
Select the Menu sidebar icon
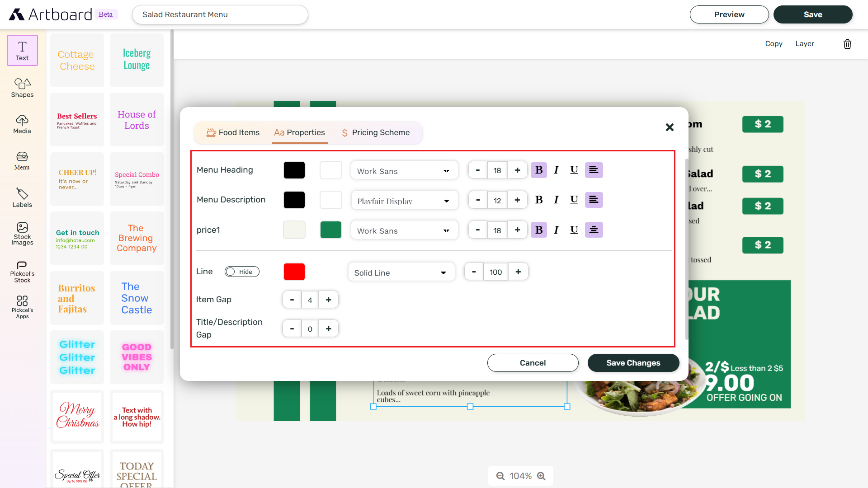[22, 160]
